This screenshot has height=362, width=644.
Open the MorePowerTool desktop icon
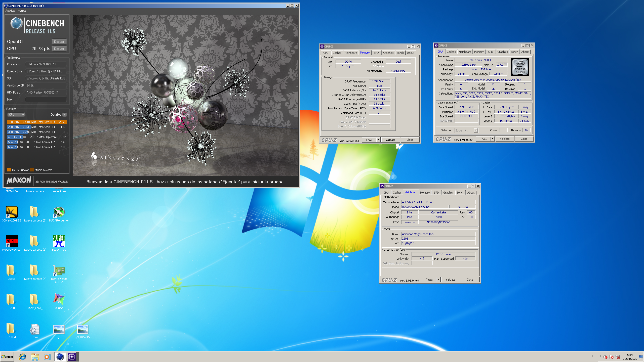tap(12, 243)
